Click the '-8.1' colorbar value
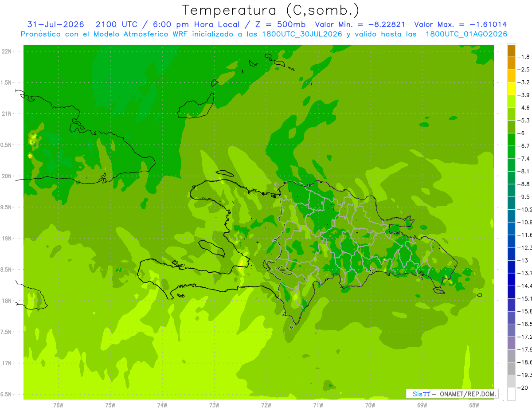532x411 pixels. tap(524, 171)
